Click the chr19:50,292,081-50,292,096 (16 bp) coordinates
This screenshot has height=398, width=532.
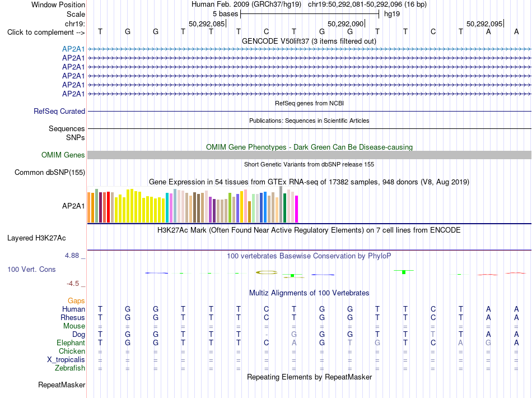tap(367, 4)
